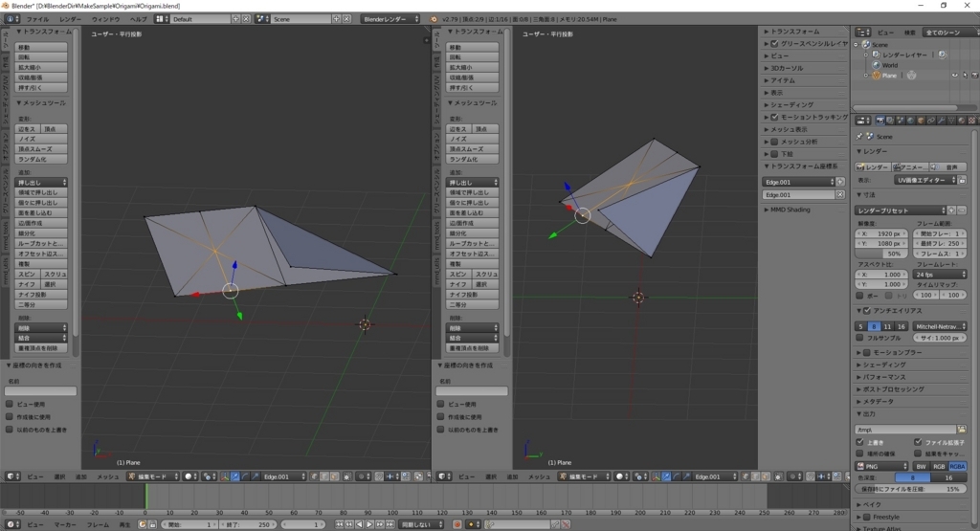Viewport: 980px width, 531px height.
Task: Click the selectable arrow icon for Plane
Action: (965, 75)
